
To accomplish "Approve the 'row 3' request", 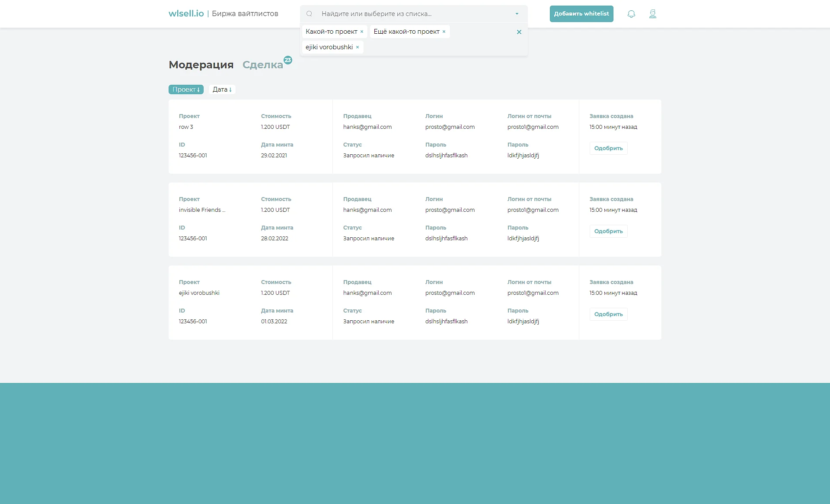I will point(608,148).
